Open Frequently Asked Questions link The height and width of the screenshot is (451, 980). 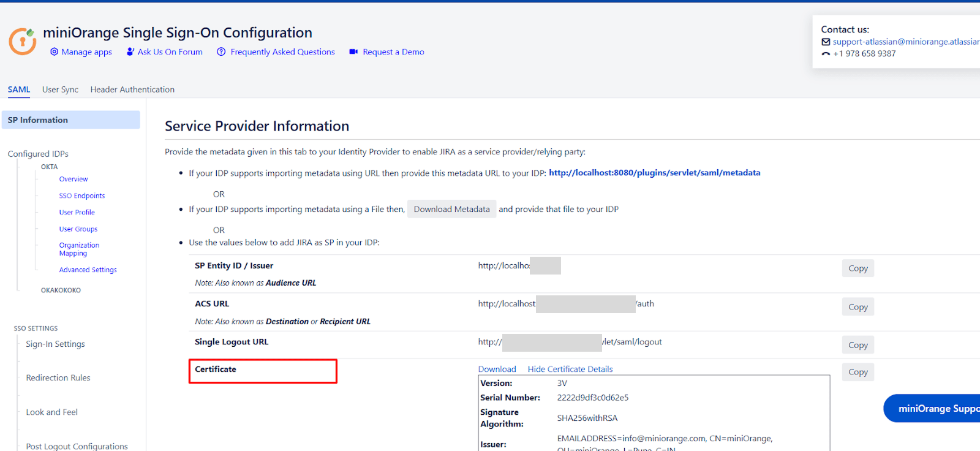(282, 52)
